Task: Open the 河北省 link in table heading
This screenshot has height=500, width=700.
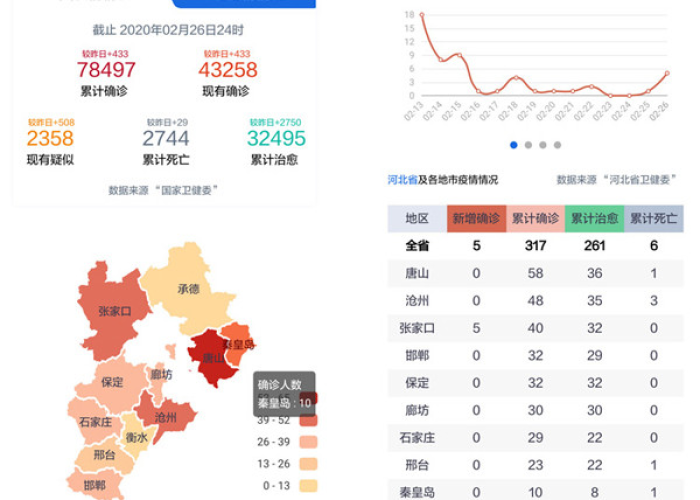Action: (402, 179)
